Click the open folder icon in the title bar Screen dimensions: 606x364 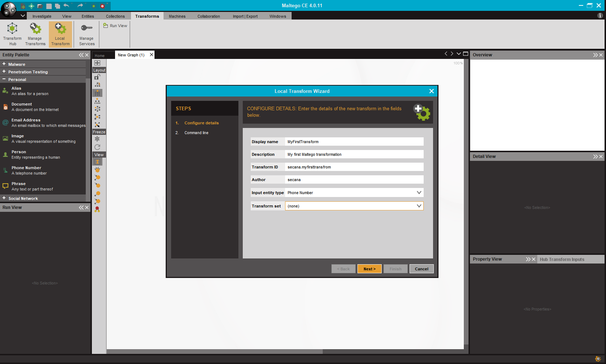pos(40,6)
